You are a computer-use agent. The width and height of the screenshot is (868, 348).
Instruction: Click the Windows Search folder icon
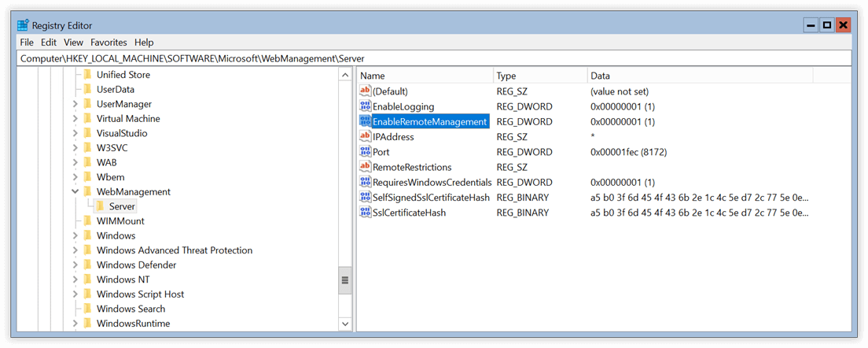click(87, 309)
